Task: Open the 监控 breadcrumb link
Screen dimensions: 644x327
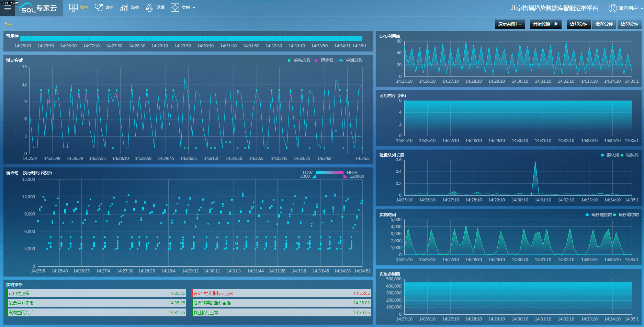Action: click(x=8, y=24)
